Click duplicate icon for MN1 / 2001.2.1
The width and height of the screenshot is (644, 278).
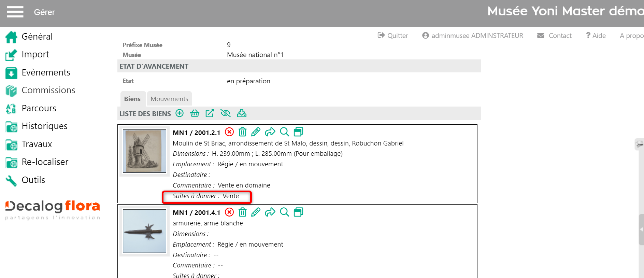[299, 132]
